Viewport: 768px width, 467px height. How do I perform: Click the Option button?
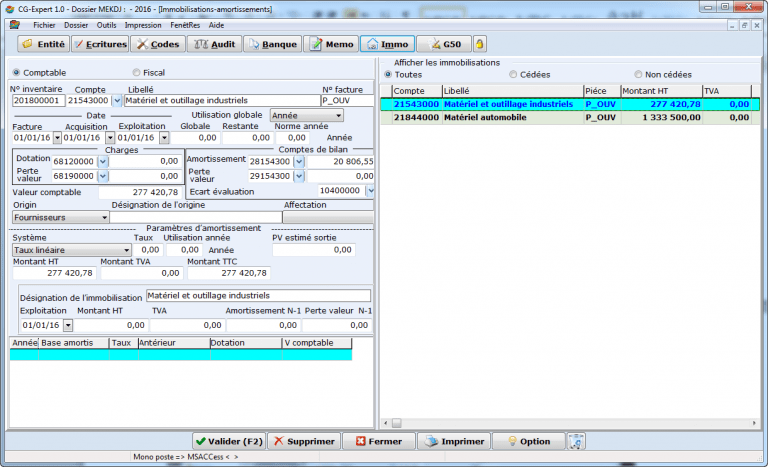(x=528, y=442)
